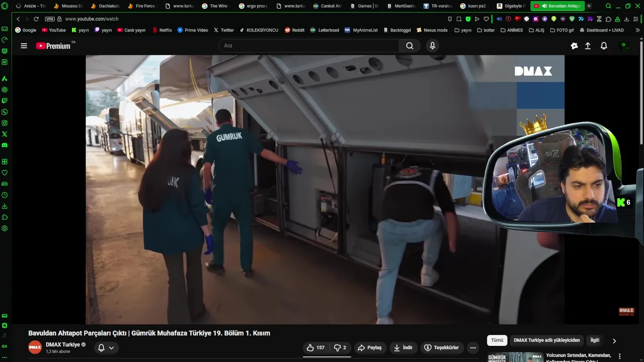Open the ALIŞ bookmarks folder
The height and width of the screenshot is (362, 644).
(x=536, y=30)
